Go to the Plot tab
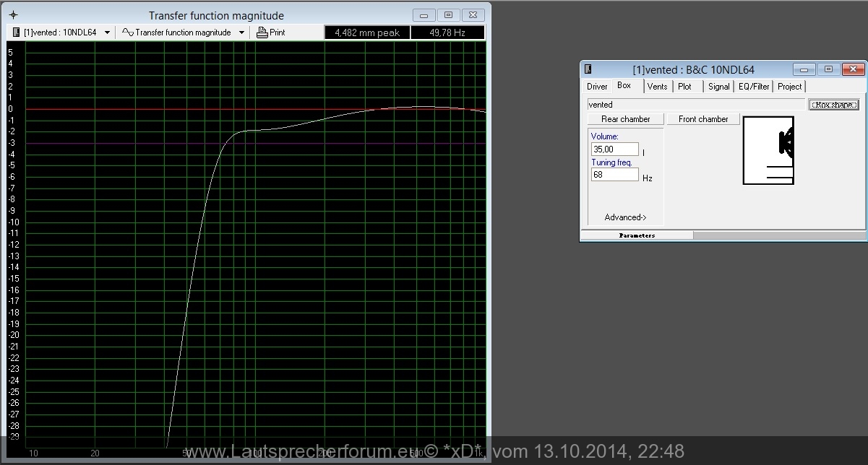The image size is (868, 465). coord(684,87)
